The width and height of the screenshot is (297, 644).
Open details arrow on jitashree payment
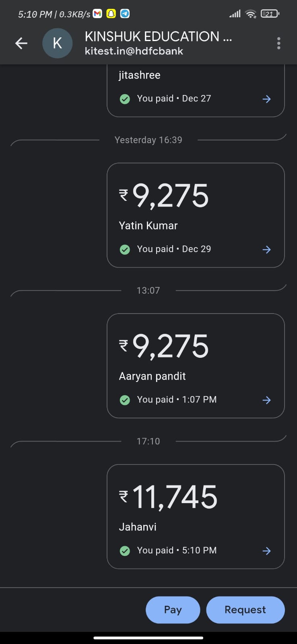(266, 99)
